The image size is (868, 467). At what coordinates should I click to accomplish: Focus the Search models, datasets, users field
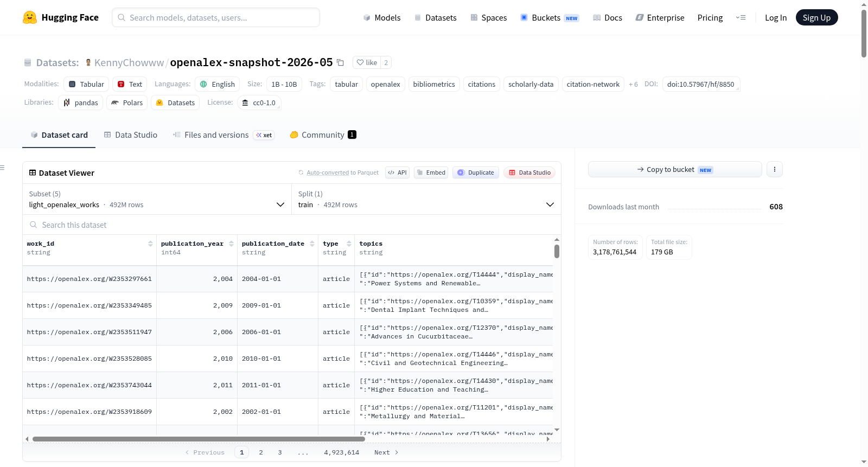tap(216, 17)
